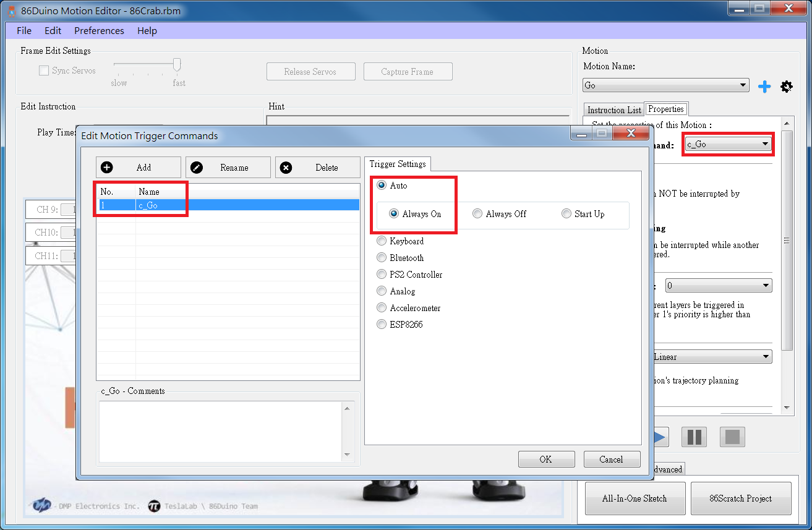Click the All-In-One Sketch button

pos(635,498)
